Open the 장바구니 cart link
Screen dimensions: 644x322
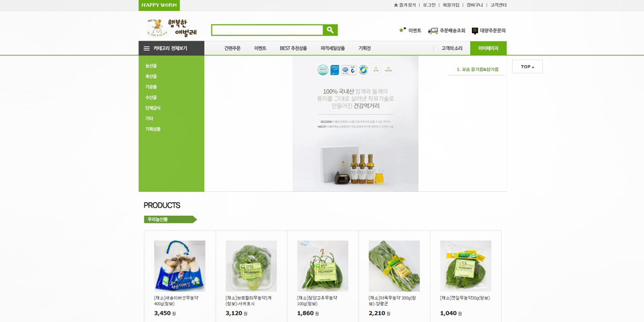[x=473, y=5]
